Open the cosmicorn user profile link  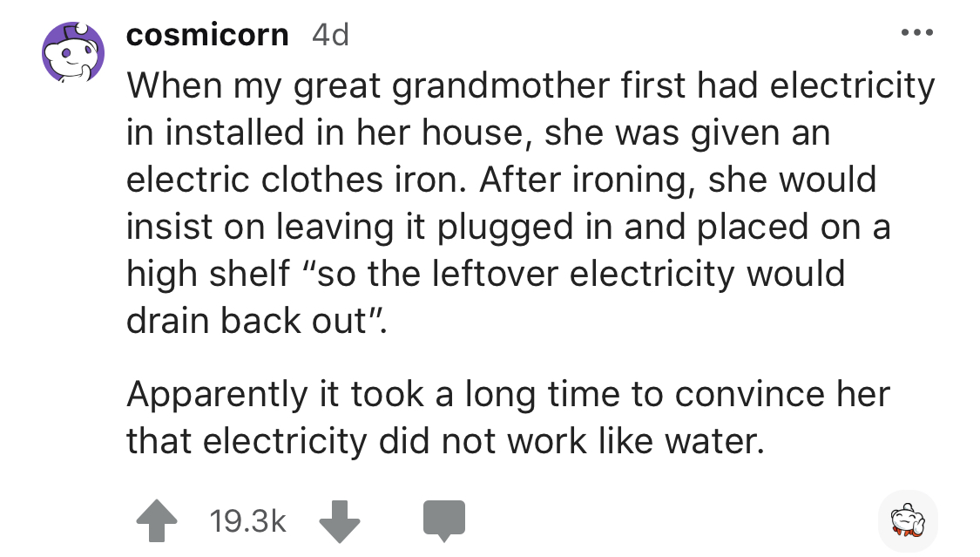(207, 35)
